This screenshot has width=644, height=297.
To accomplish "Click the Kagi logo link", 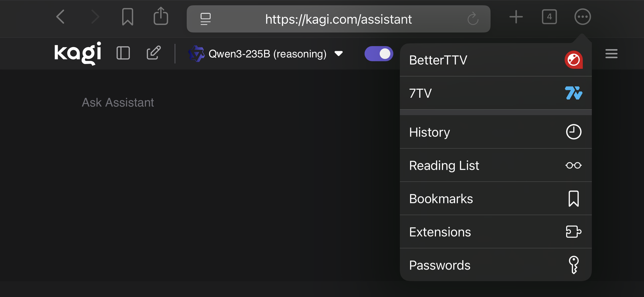I will coord(78,53).
